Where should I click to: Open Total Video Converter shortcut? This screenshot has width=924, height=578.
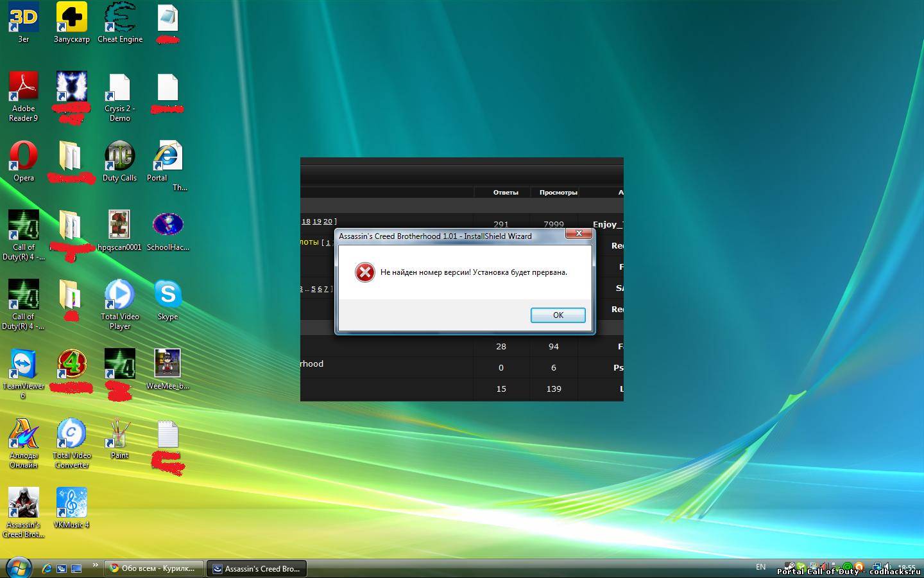click(72, 443)
